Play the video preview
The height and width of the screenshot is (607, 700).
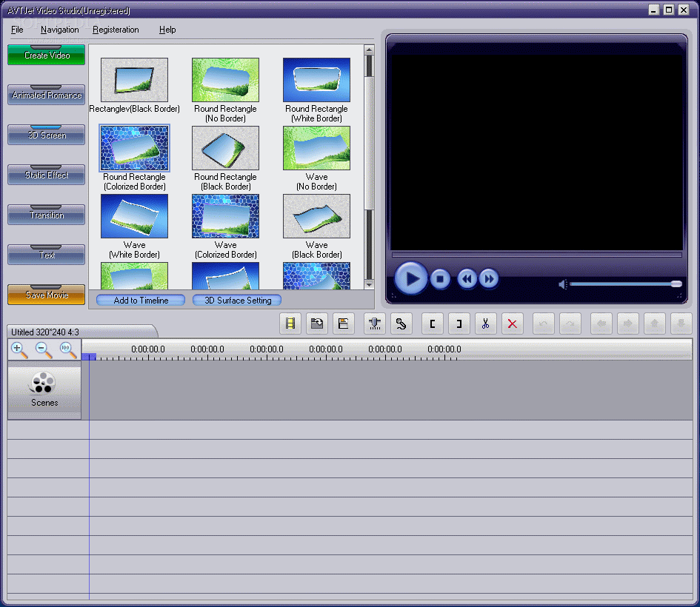tap(411, 279)
